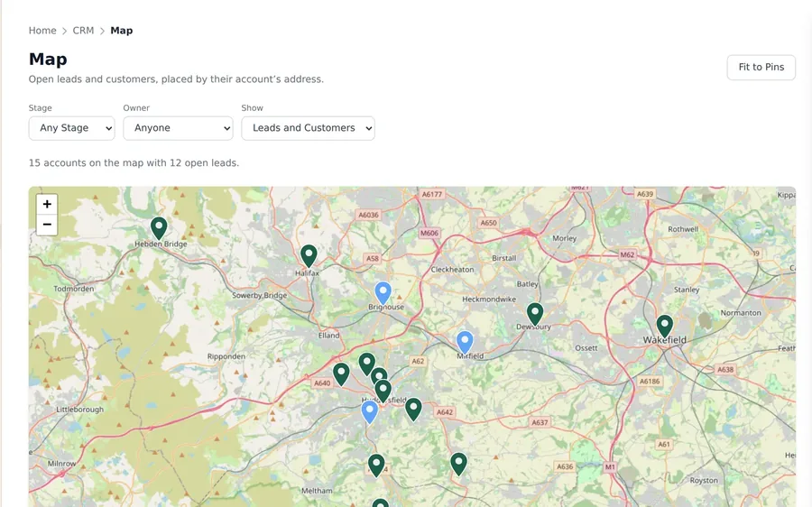Click the Todmorden town label
Screen dimensions: 812x507
pyautogui.click(x=74, y=289)
